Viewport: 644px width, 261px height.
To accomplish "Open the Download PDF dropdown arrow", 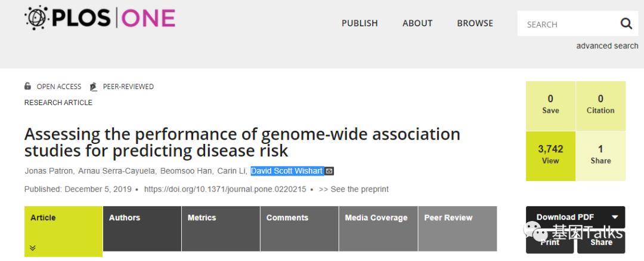I will pyautogui.click(x=615, y=217).
